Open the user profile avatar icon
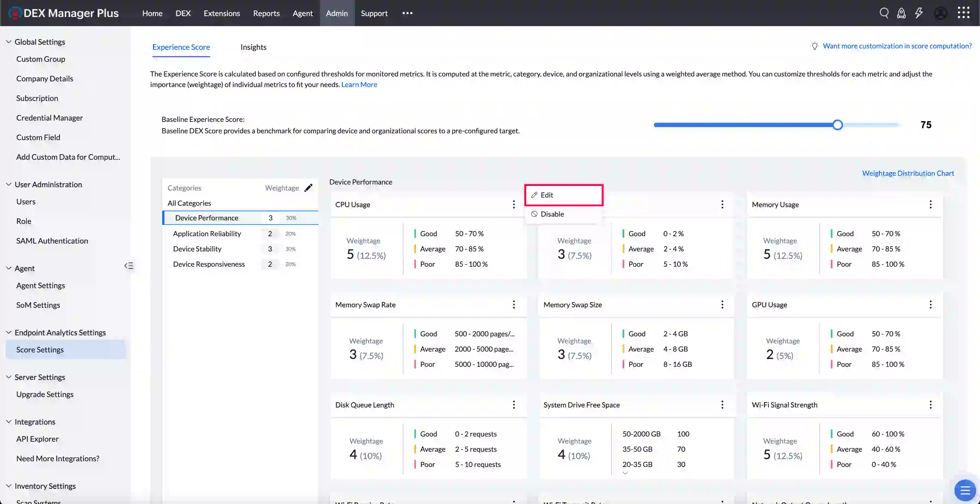Screen dimensions: 980x504 pos(941,13)
